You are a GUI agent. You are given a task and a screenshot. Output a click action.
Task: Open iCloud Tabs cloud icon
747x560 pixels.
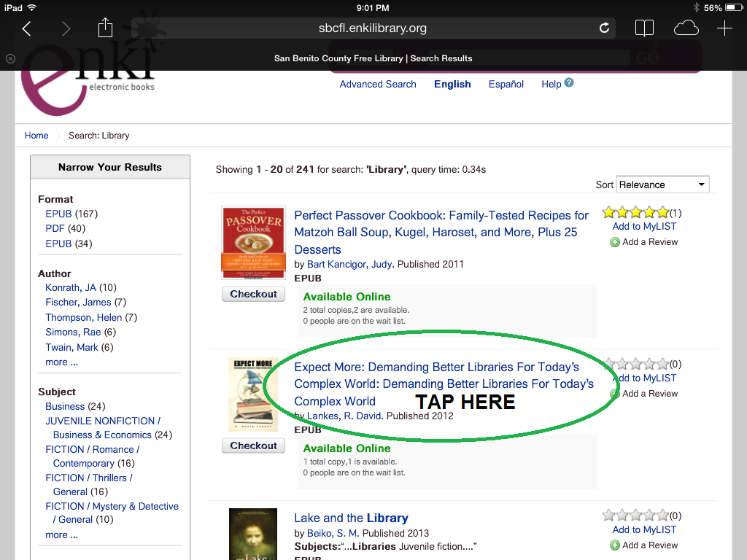[x=686, y=28]
